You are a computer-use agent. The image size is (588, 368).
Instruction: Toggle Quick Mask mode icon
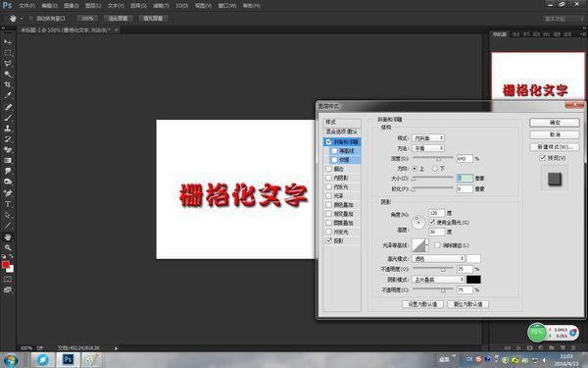(8, 279)
